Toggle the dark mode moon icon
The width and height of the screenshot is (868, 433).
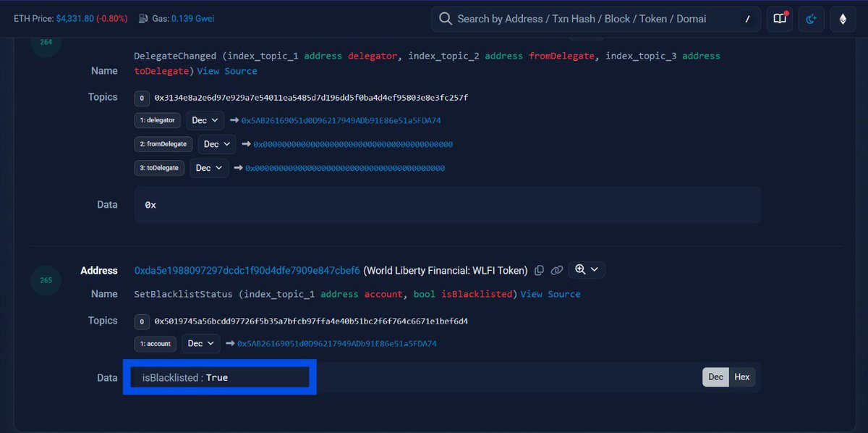click(x=811, y=19)
